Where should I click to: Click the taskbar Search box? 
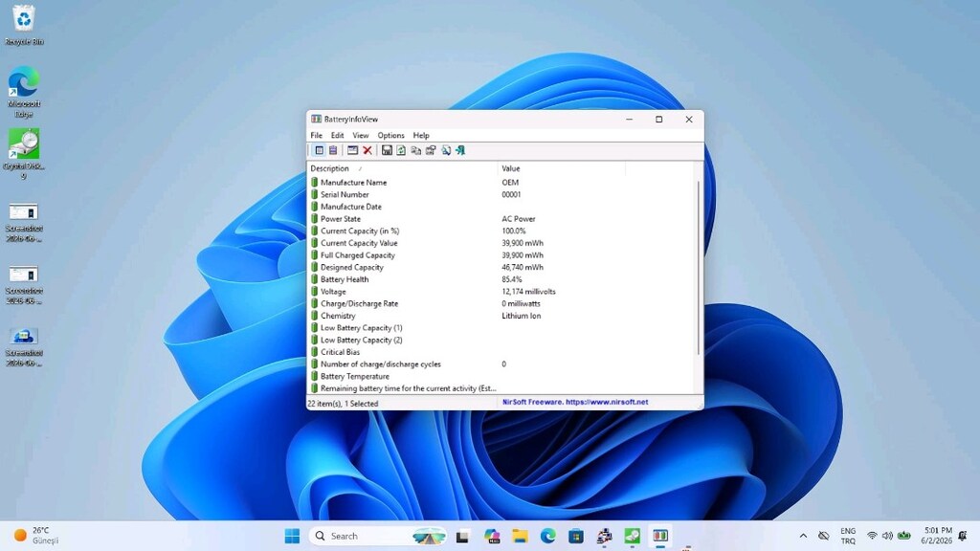click(378, 536)
